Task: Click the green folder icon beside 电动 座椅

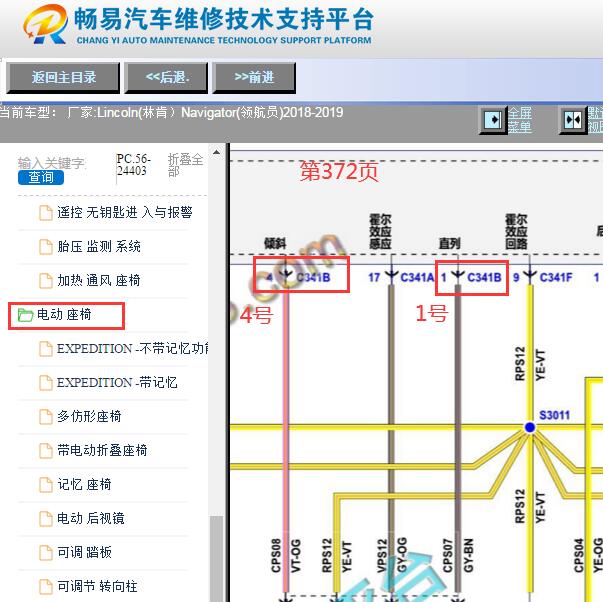Action: tap(26, 315)
